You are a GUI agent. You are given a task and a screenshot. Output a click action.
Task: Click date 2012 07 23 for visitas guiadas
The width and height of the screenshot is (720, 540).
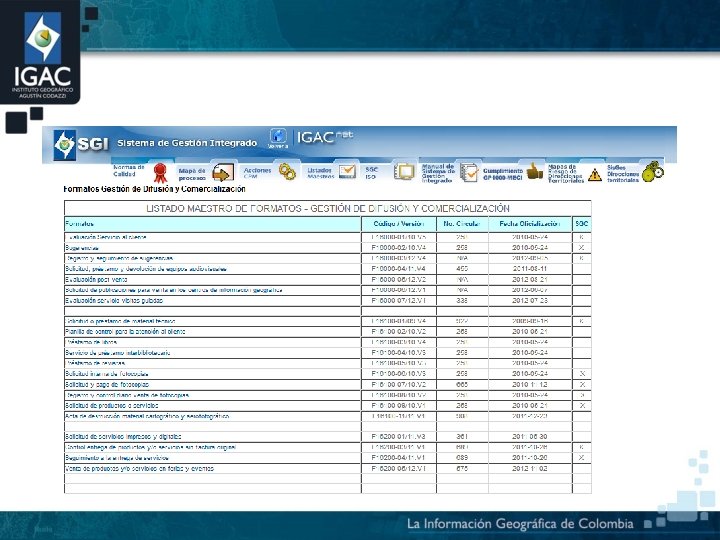point(530,300)
